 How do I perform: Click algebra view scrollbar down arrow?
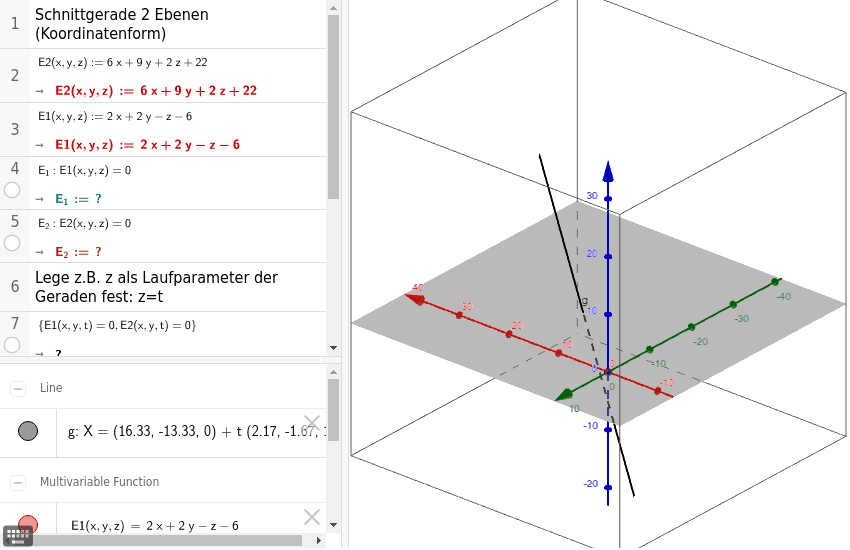click(333, 525)
